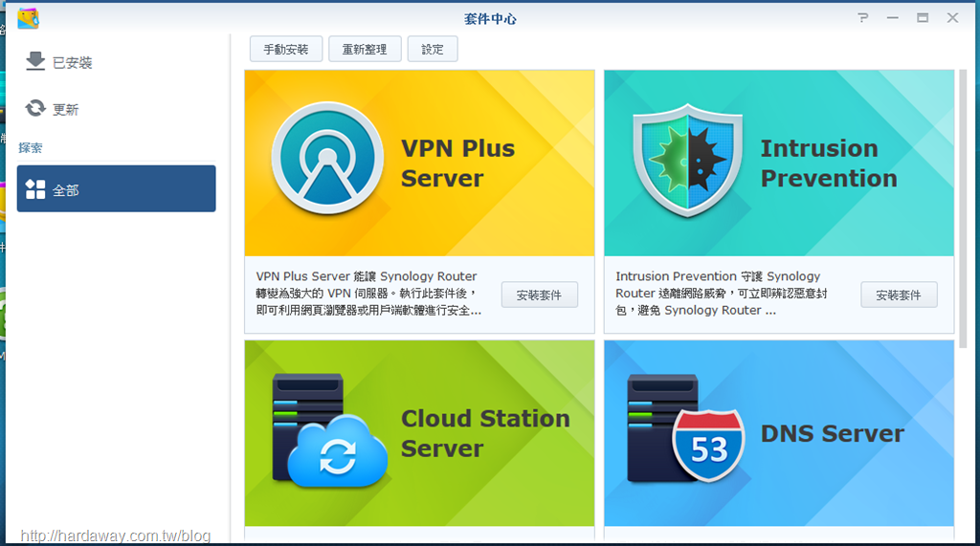
Task: Read the VPN Plus Server description text
Action: (x=368, y=293)
